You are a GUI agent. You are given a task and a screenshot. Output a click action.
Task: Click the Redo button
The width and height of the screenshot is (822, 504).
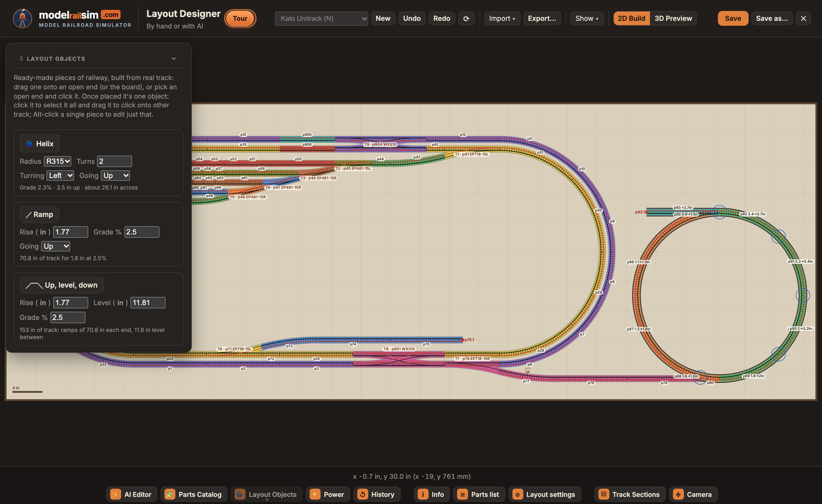442,18
